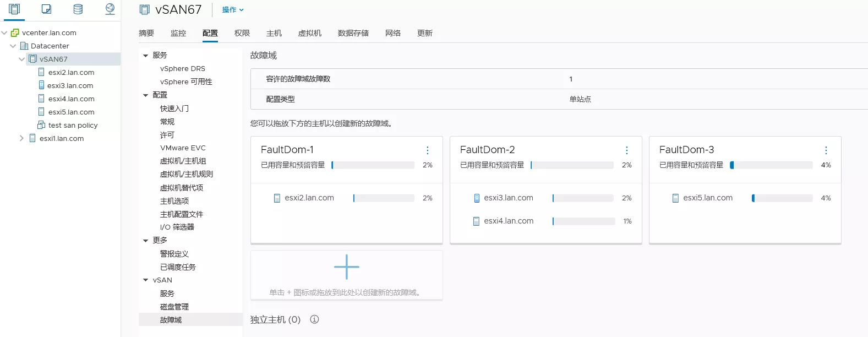Open FaultDom-3 three-dot actions menu
Viewport: 868px width, 337px height.
(826, 150)
